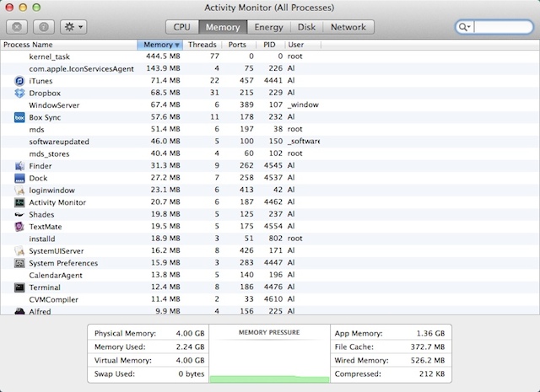Sort by Threads column header
This screenshot has height=392, width=540.
tap(202, 45)
